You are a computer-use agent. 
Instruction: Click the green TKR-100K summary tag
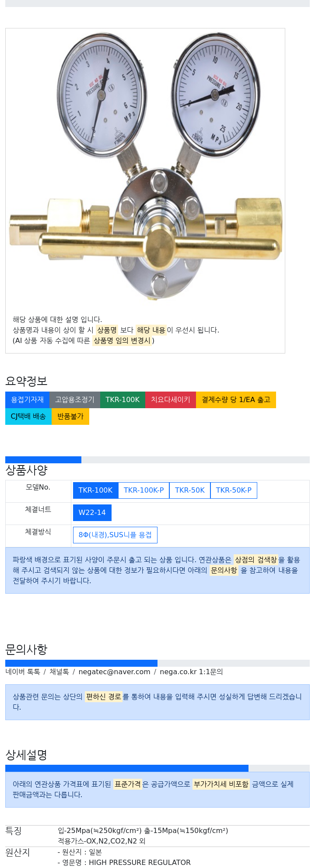pyautogui.click(x=122, y=400)
